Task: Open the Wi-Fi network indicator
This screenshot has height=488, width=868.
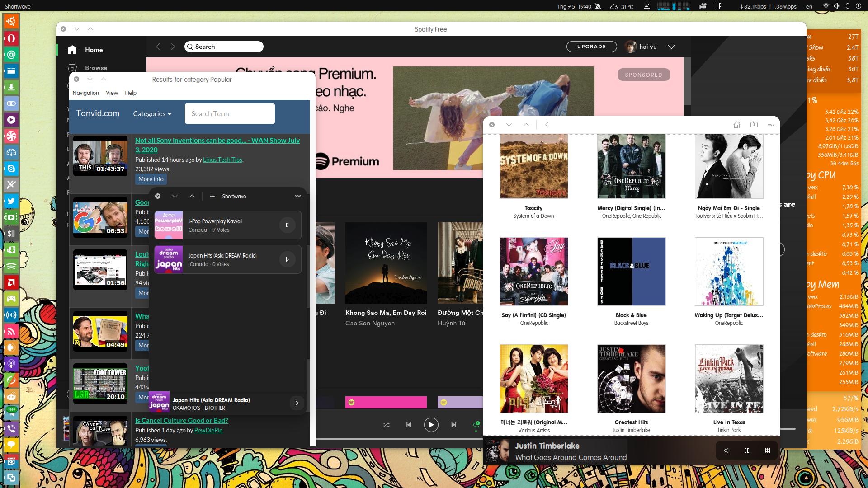Action: [x=826, y=6]
